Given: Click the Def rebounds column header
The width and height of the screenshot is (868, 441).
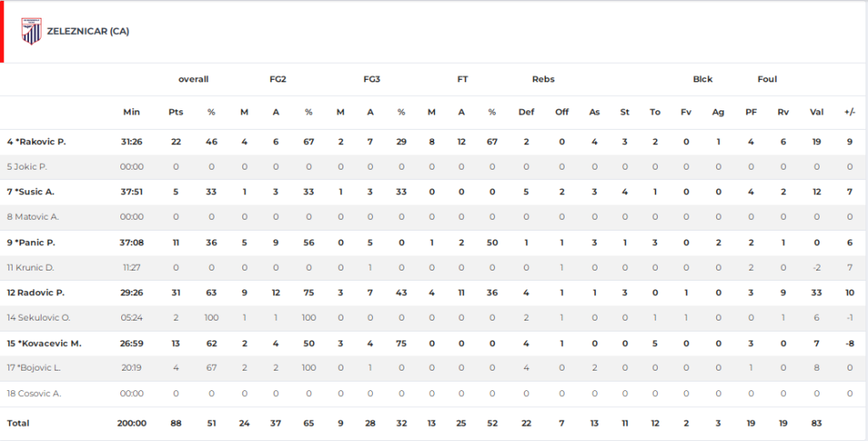Looking at the screenshot, I should point(526,112).
